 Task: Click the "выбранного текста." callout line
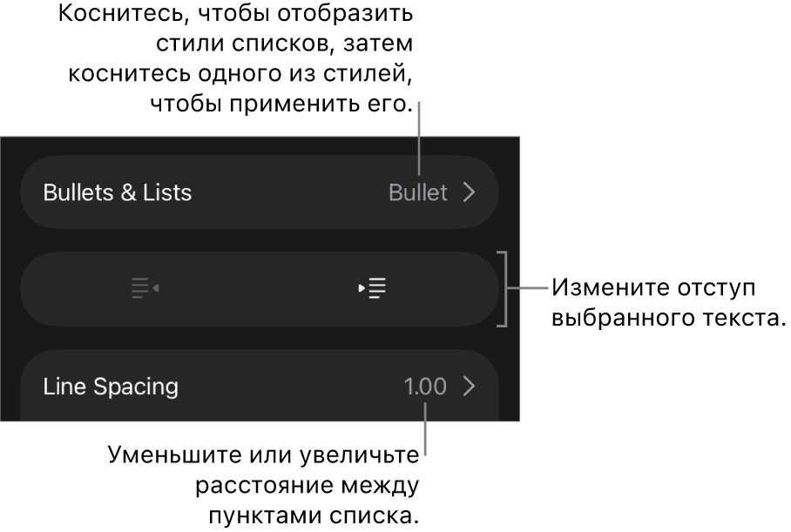669,318
